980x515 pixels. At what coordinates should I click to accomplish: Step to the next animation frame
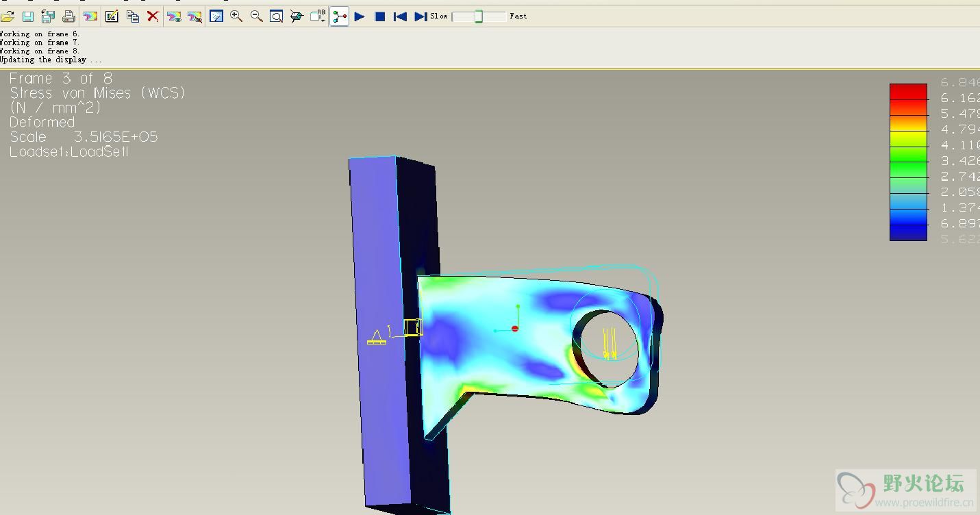(x=420, y=16)
